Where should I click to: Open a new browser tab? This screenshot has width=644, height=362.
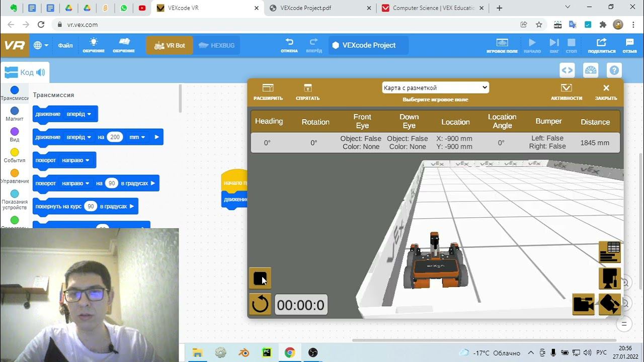pos(499,8)
